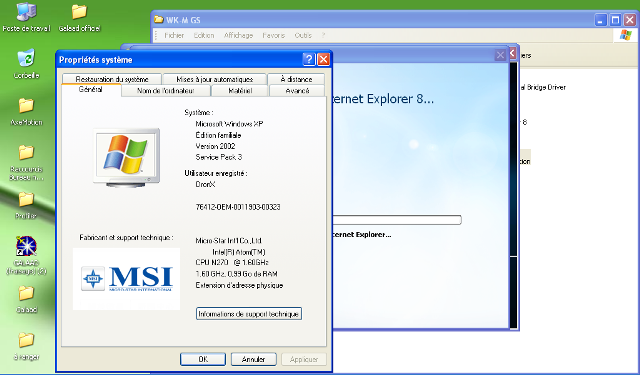
Task: Click the MSI logo image
Action: (x=127, y=279)
